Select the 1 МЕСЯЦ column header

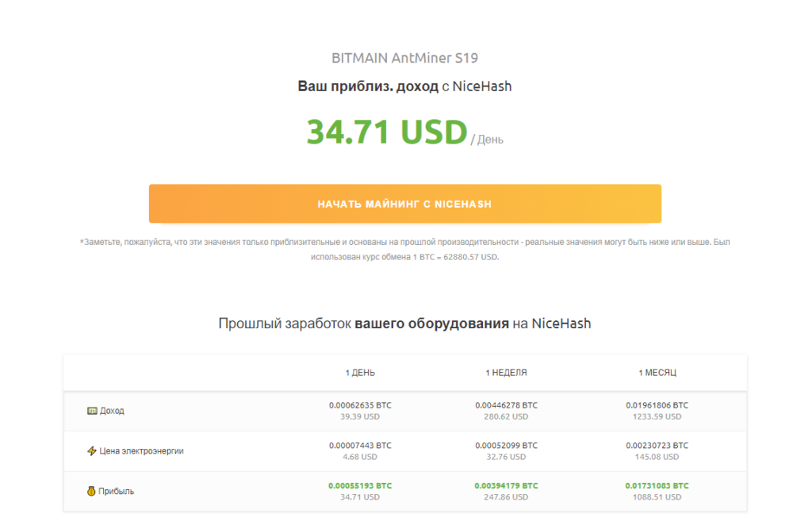[657, 373]
